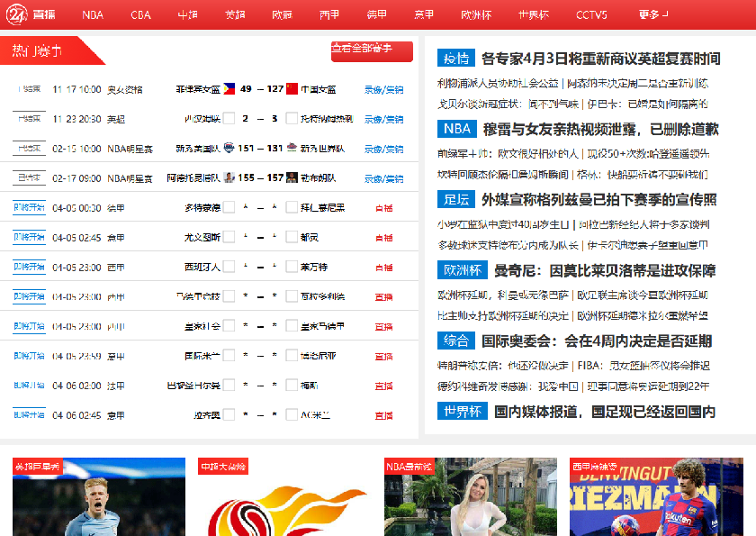Open the 新秀世界队 team logo
This screenshot has width=756, height=536.
292,148
